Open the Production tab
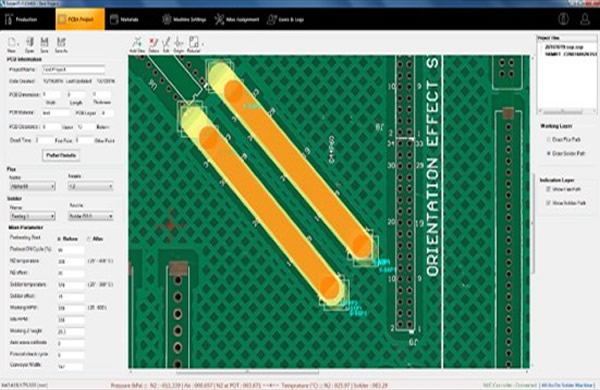 tap(21, 19)
